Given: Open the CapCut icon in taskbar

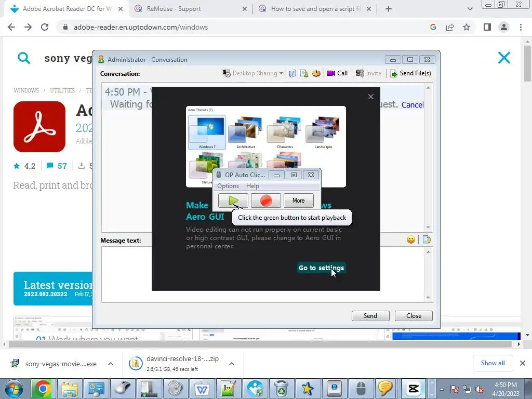Looking at the screenshot, I should (x=414, y=389).
